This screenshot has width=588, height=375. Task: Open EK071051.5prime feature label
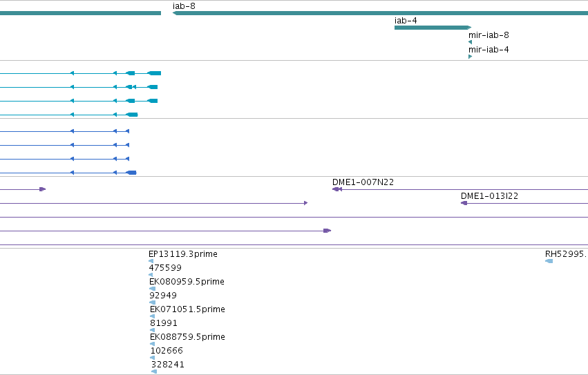tap(187, 309)
